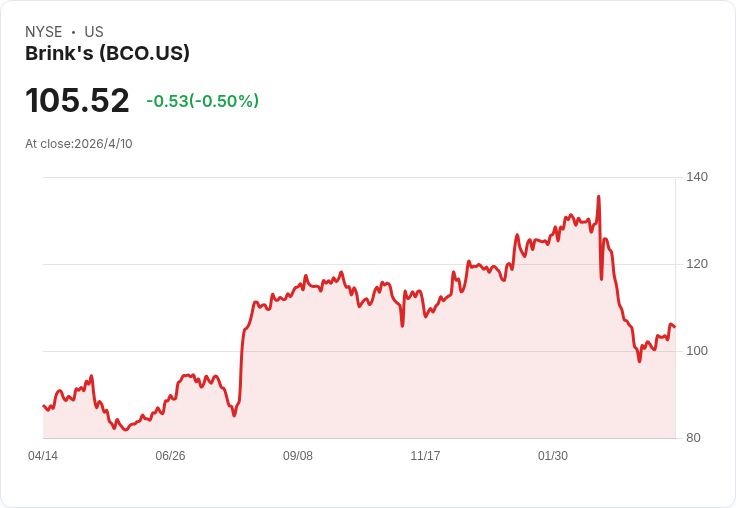Click the 11/17 date axis label
Screen dimensions: 736x508
coord(425,456)
